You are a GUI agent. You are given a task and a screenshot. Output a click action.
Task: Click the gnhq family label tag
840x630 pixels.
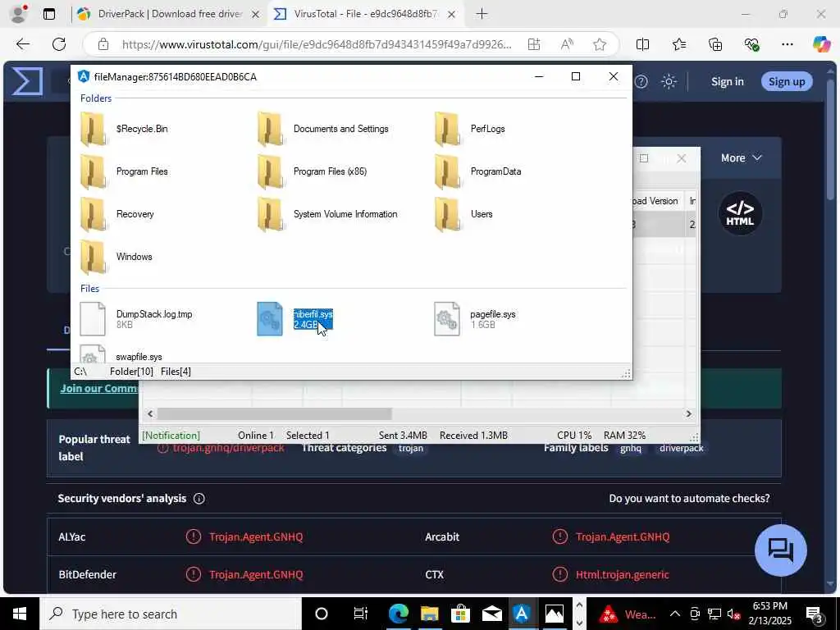631,449
